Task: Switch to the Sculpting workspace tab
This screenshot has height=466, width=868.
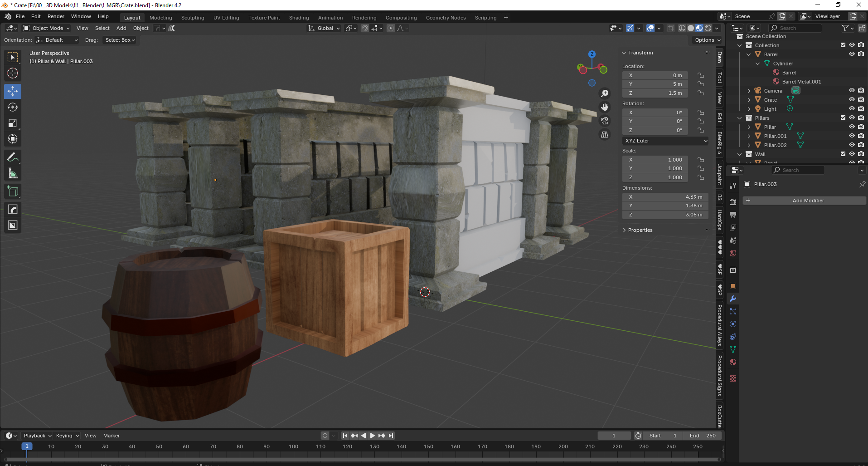Action: point(193,18)
